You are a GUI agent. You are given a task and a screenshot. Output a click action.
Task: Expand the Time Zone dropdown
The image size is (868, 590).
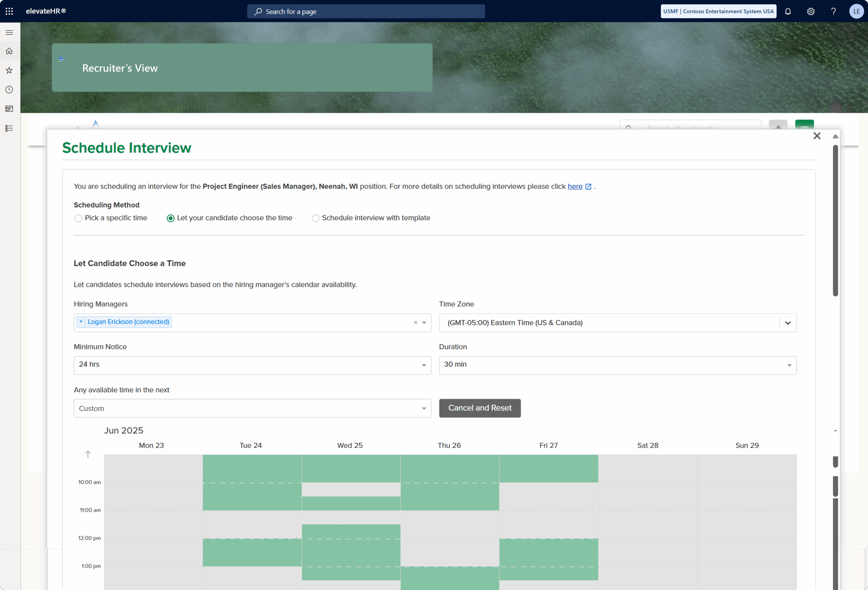(x=788, y=323)
